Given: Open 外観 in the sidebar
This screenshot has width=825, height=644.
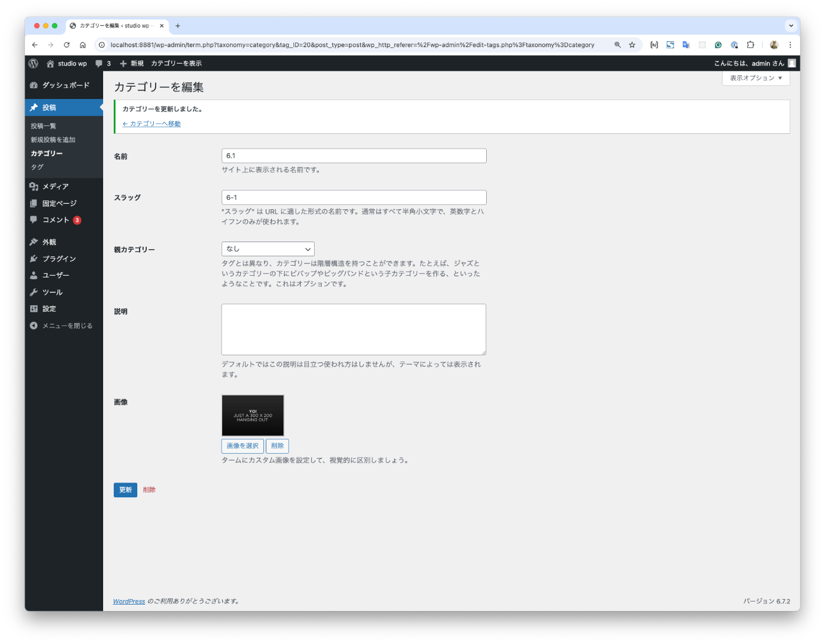Looking at the screenshot, I should click(x=64, y=242).
